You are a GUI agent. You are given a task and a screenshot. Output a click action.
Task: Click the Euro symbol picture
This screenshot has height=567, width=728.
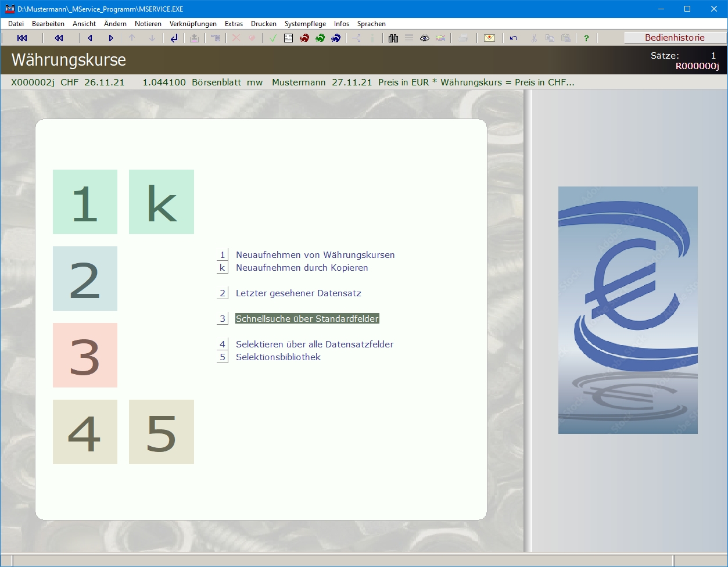628,310
